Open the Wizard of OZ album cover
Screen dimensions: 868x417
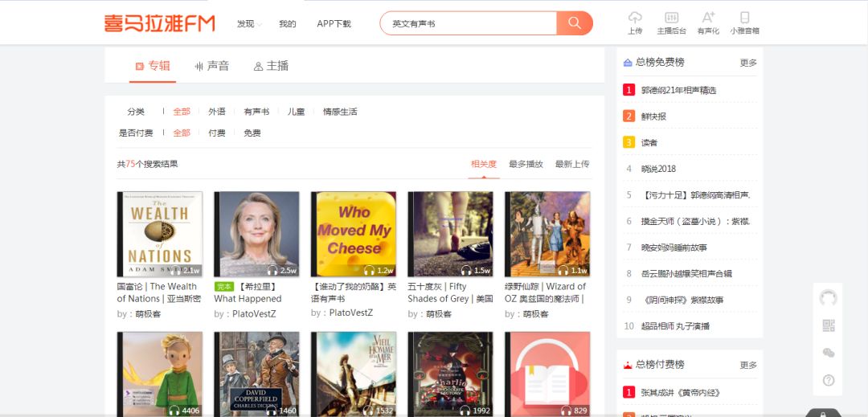(x=547, y=234)
